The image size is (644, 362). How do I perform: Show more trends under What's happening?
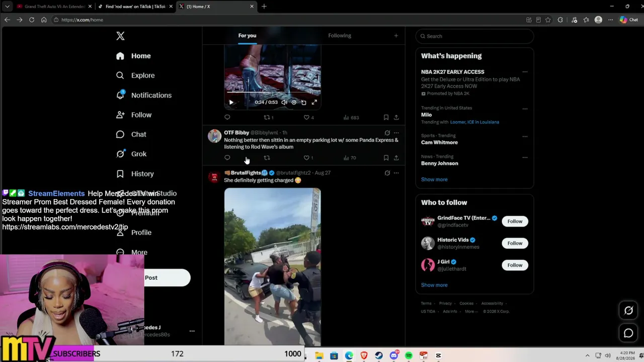(x=434, y=179)
